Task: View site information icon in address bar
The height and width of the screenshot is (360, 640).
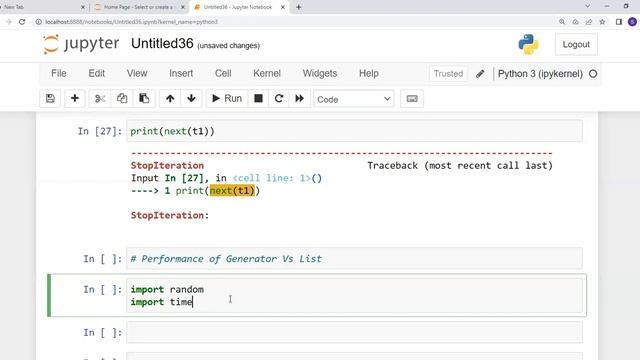Action: 38,22
